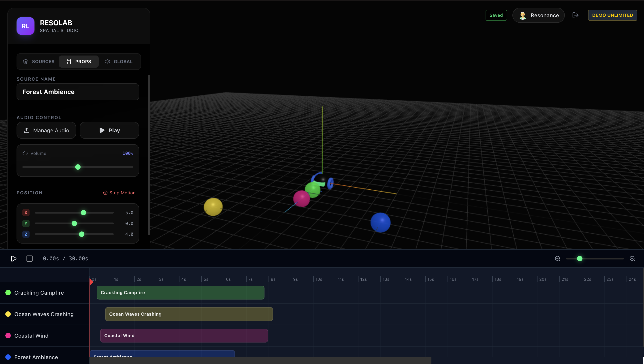Image resolution: width=644 pixels, height=364 pixels.
Task: Click the Volume slider handle
Action: click(x=78, y=167)
